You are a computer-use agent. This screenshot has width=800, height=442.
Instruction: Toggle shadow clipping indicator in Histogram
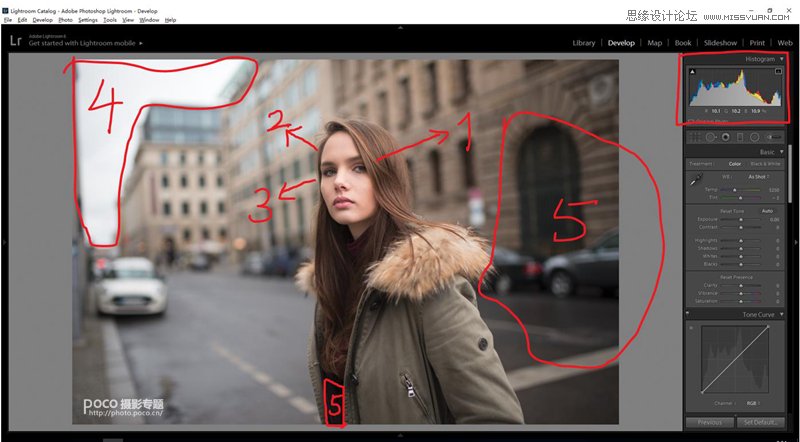(691, 71)
